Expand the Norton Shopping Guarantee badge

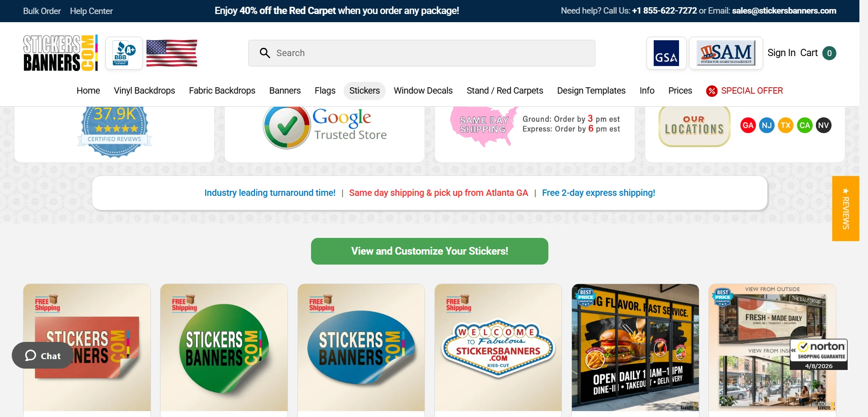(x=819, y=355)
